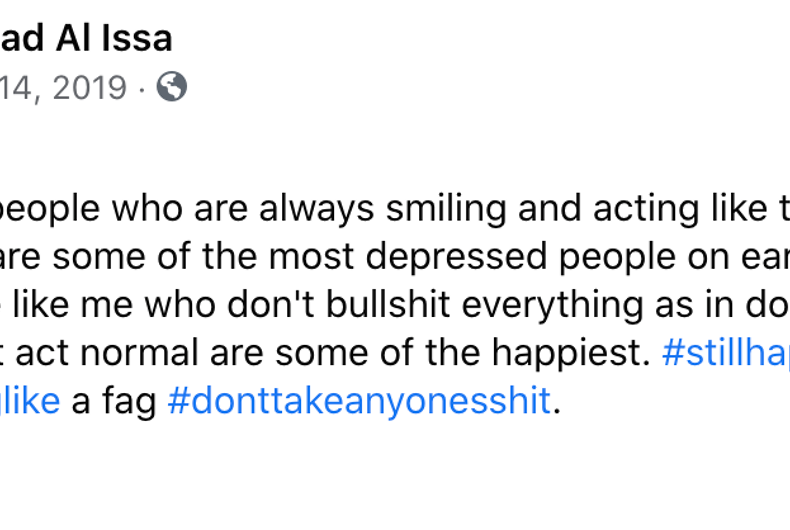Click the word "normal" in the post
This screenshot has height=530, width=790.
(139, 353)
